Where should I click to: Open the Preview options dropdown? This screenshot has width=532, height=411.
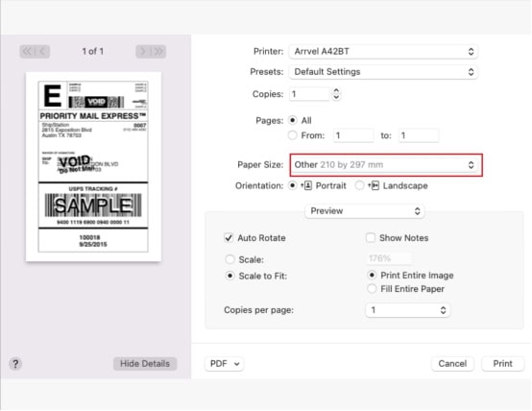point(365,211)
